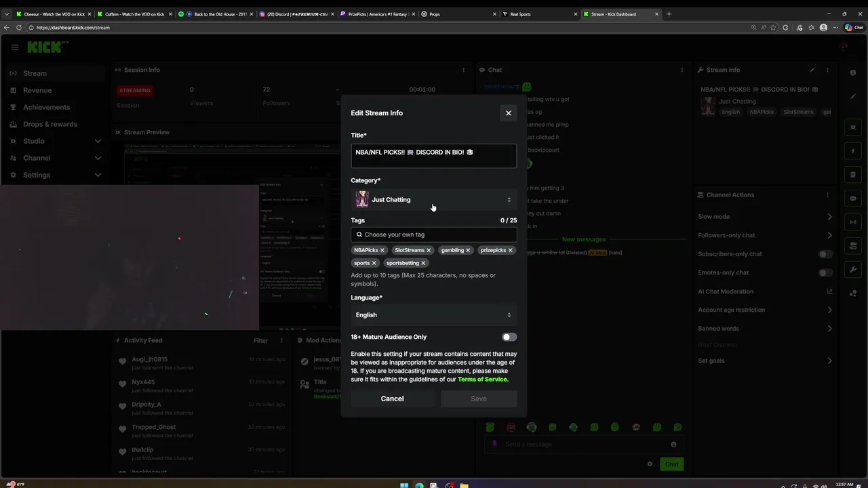Click the Send a message field
The image size is (868, 488).
tap(583, 445)
